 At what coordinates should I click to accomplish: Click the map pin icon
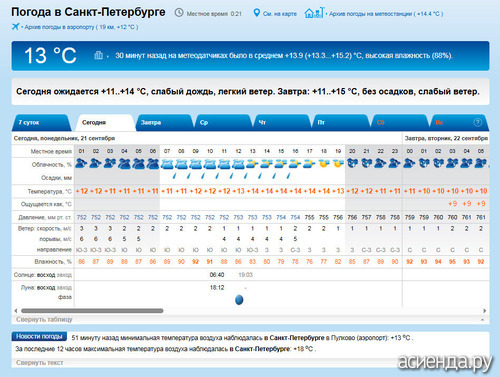click(x=256, y=13)
